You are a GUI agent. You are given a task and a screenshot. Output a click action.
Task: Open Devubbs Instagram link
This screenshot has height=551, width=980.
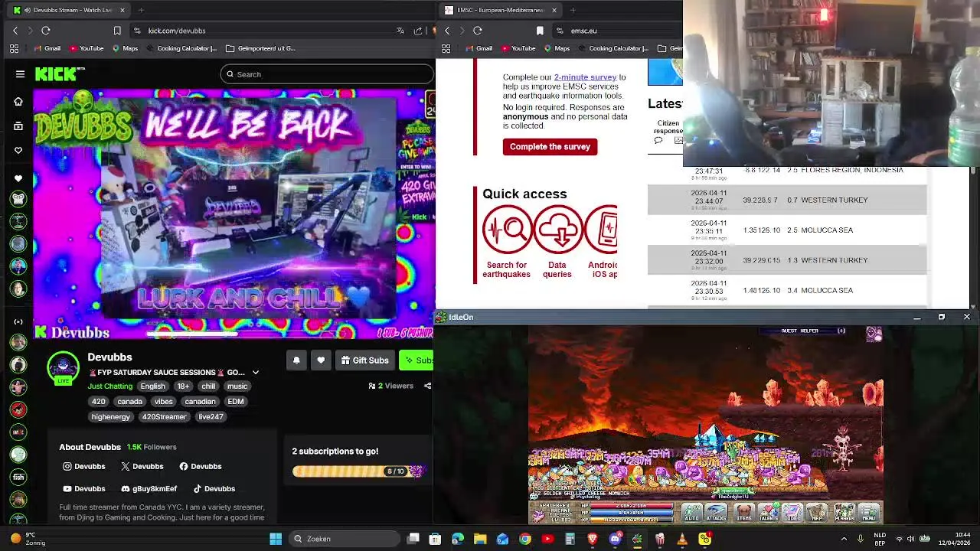tap(84, 466)
